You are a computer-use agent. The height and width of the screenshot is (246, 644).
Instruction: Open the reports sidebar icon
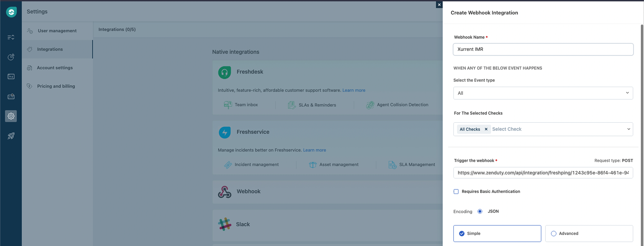(x=11, y=57)
